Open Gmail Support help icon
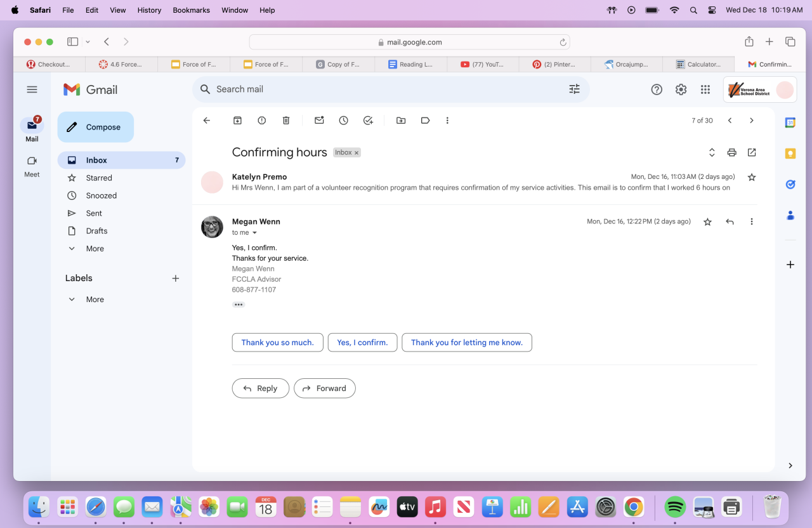812x528 pixels. 657,89
